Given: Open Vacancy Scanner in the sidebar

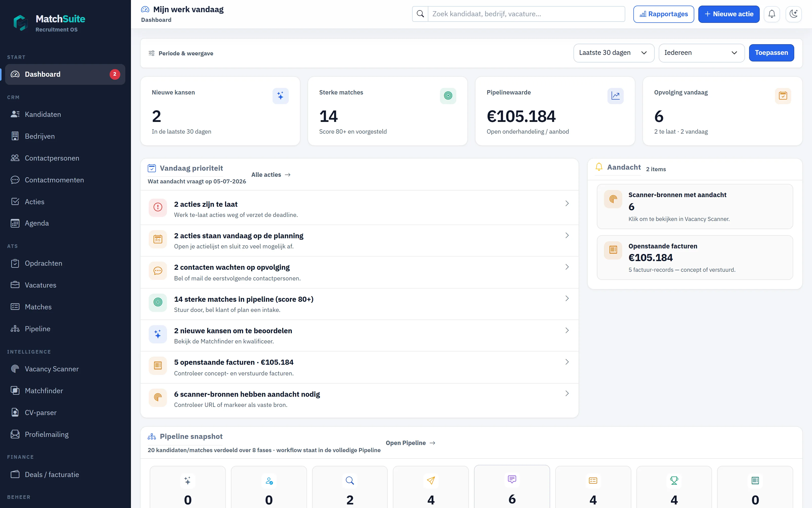Looking at the screenshot, I should coord(65,369).
